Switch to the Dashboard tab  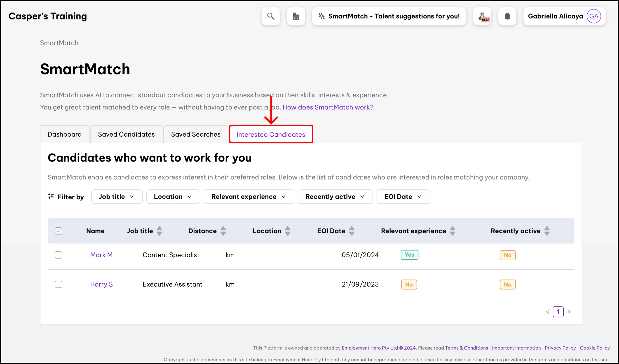tap(65, 134)
